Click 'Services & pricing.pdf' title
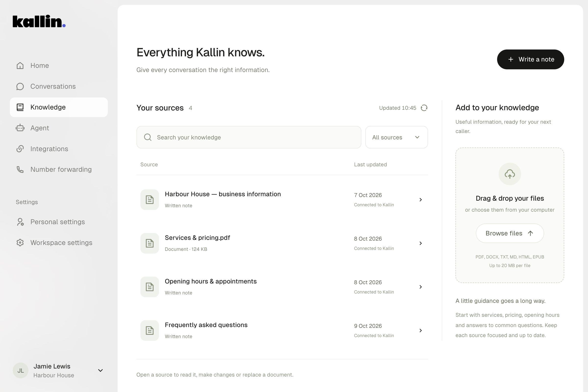588x392 pixels. [x=197, y=238]
